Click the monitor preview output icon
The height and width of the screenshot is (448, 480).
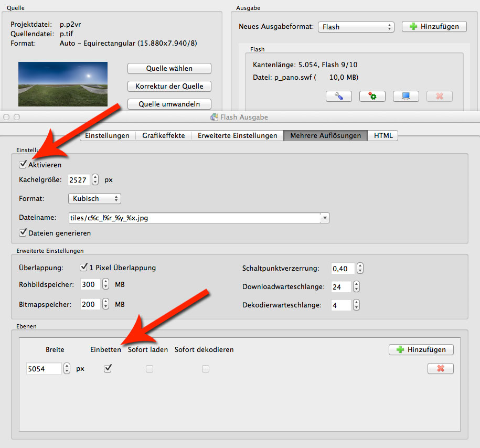pos(406,97)
